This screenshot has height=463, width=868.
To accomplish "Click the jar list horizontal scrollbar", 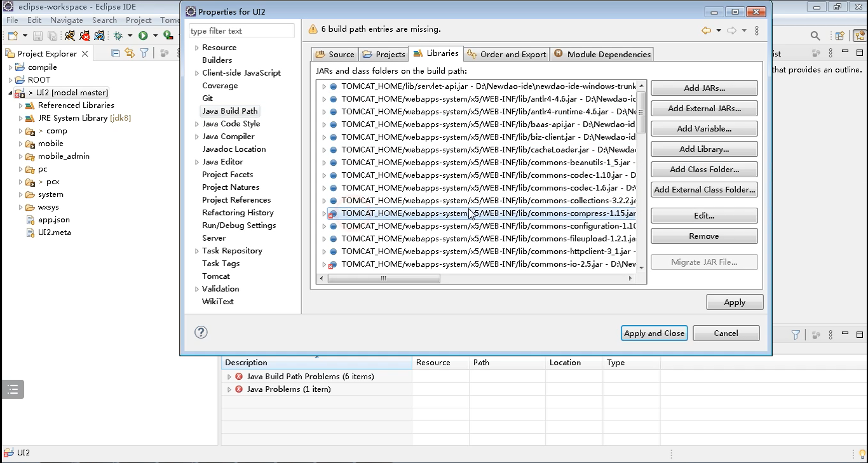I will [x=384, y=278].
